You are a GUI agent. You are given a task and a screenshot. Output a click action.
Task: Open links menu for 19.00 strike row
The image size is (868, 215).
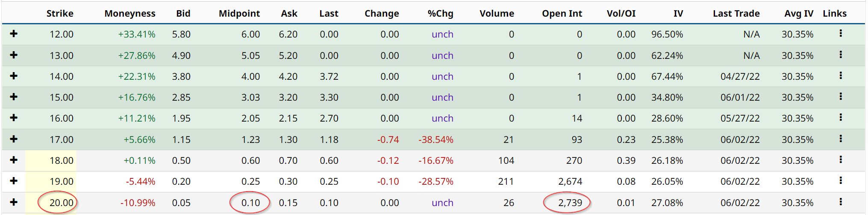[840, 180]
